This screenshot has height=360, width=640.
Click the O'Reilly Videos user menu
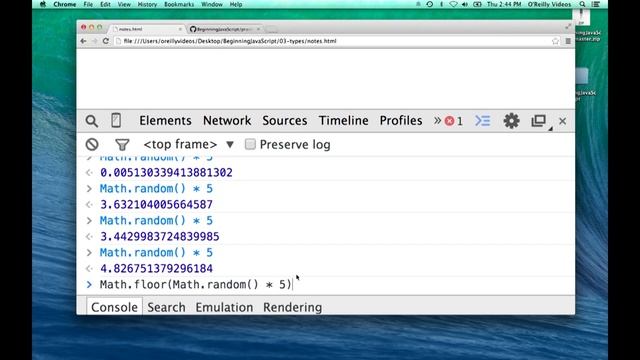tap(549, 4)
